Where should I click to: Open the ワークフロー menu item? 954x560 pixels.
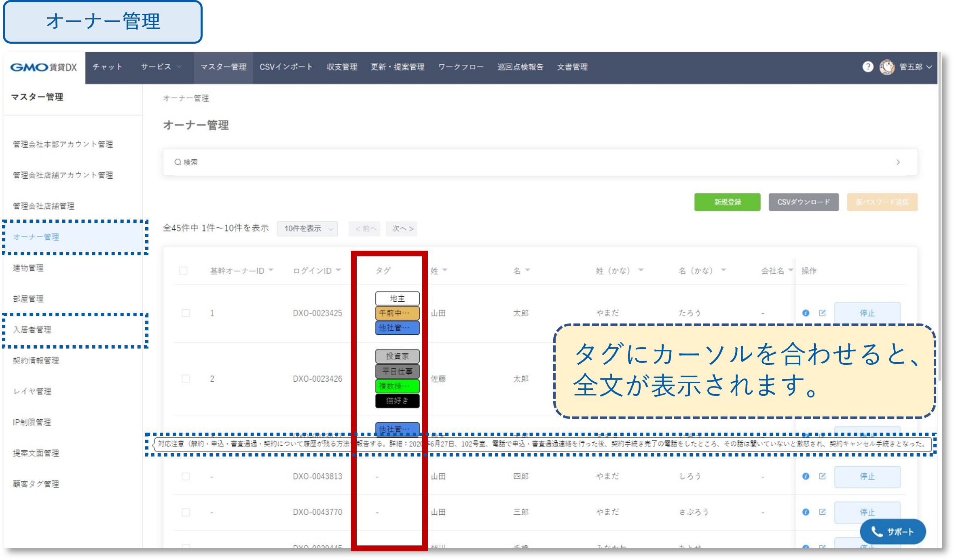tap(460, 67)
